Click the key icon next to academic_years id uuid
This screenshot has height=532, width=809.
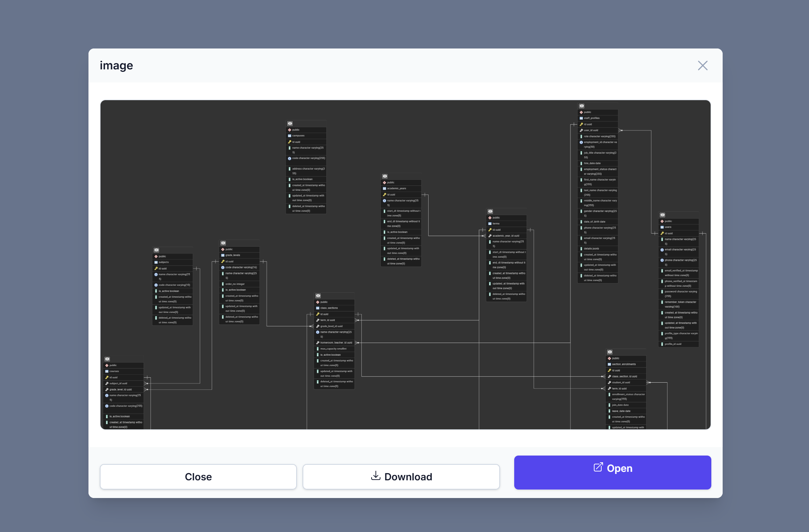(384, 194)
